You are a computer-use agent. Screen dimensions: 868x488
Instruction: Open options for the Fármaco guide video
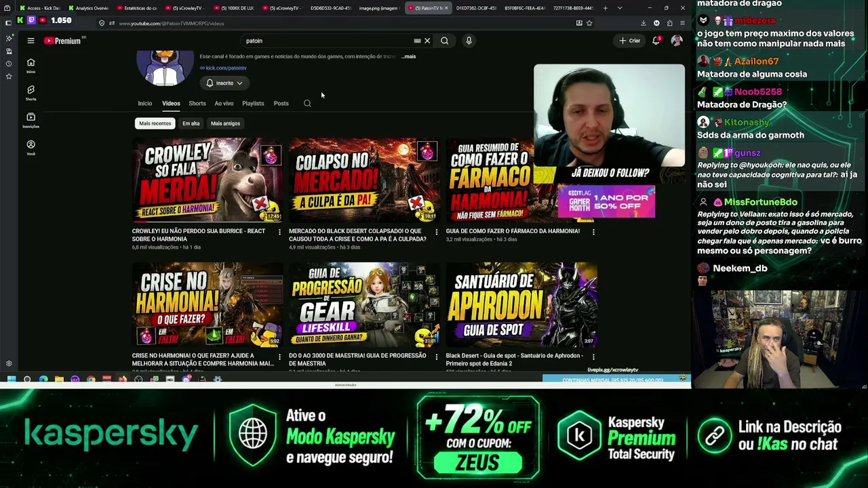click(x=593, y=232)
